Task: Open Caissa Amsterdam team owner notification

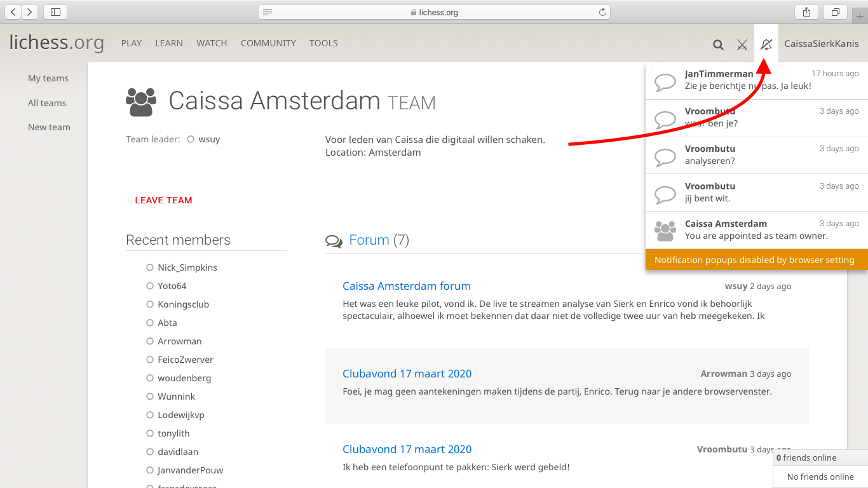Action: coord(756,231)
